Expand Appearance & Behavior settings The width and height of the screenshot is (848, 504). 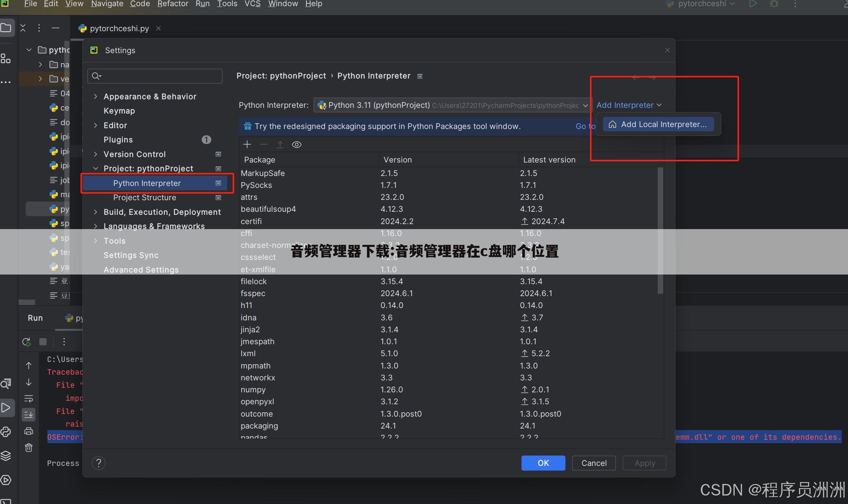coord(96,96)
